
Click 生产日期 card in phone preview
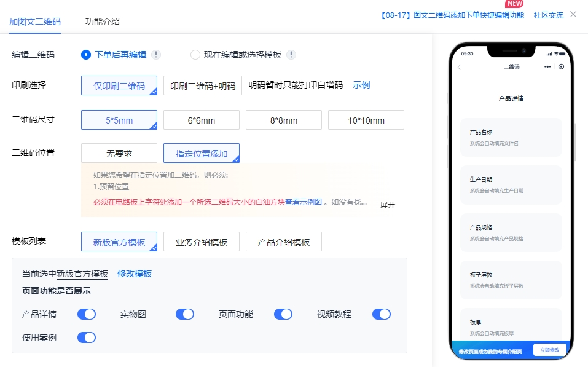[x=511, y=185]
